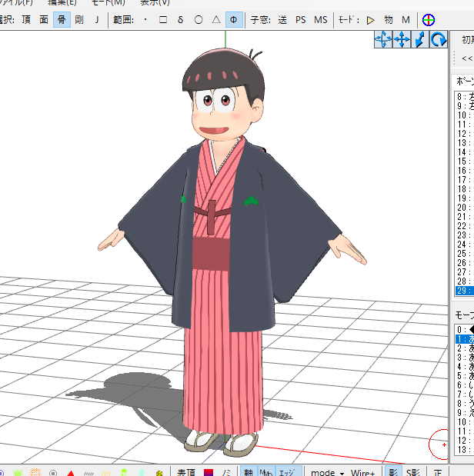Click the red triangle display icon
The width and height of the screenshot is (474, 476).
click(x=71, y=473)
